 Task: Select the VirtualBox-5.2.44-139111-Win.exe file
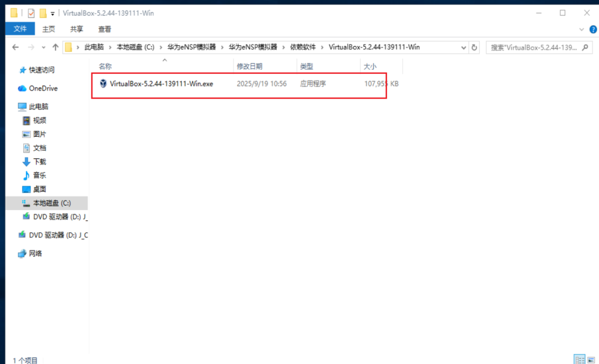[161, 84]
